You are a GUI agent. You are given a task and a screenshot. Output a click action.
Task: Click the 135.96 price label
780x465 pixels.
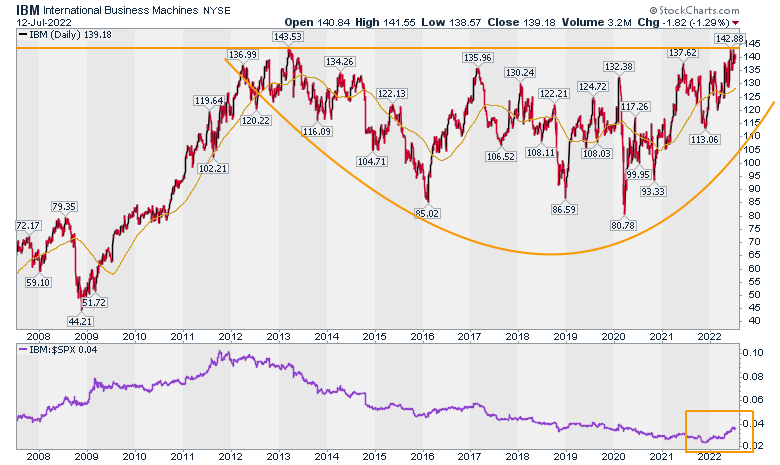478,58
